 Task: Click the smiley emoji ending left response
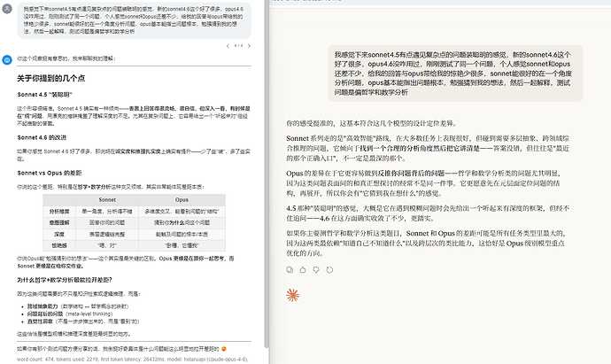(224, 349)
